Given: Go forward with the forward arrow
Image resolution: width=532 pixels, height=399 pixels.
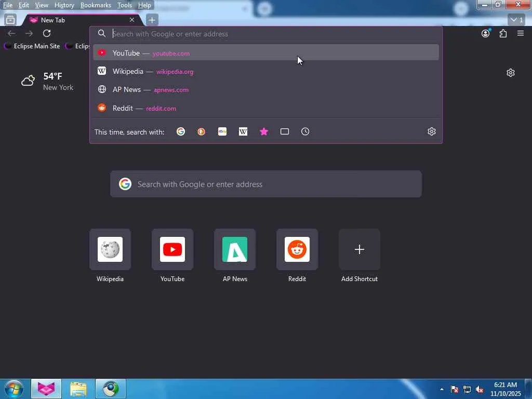Looking at the screenshot, I should click(29, 33).
